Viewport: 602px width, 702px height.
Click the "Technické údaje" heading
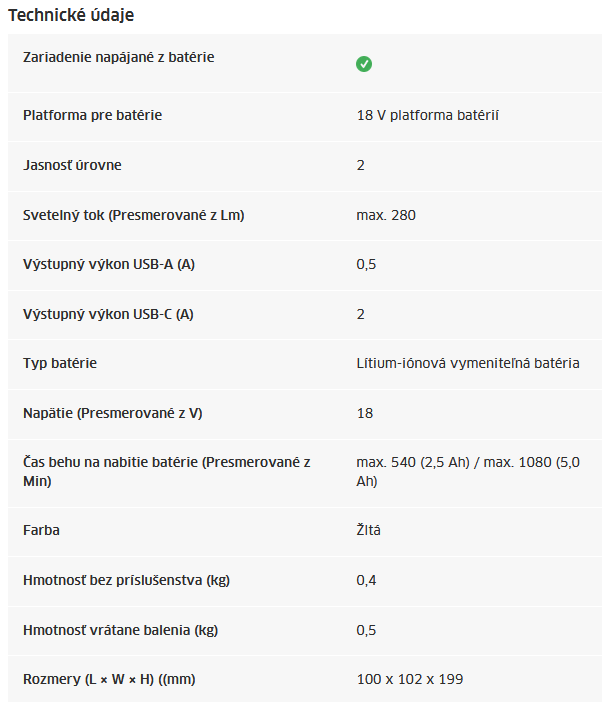click(x=71, y=15)
